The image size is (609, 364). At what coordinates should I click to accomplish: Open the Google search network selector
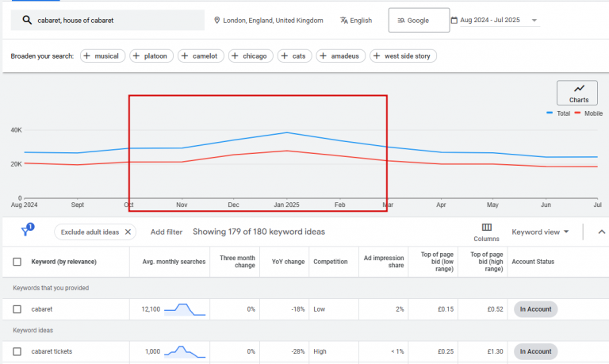[419, 20]
